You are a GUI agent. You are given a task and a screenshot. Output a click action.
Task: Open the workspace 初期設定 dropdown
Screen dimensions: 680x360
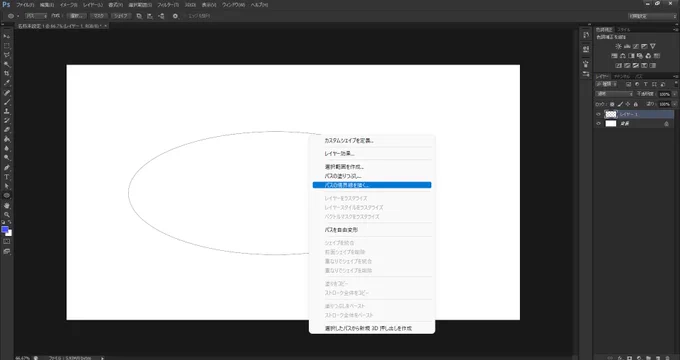coord(651,16)
